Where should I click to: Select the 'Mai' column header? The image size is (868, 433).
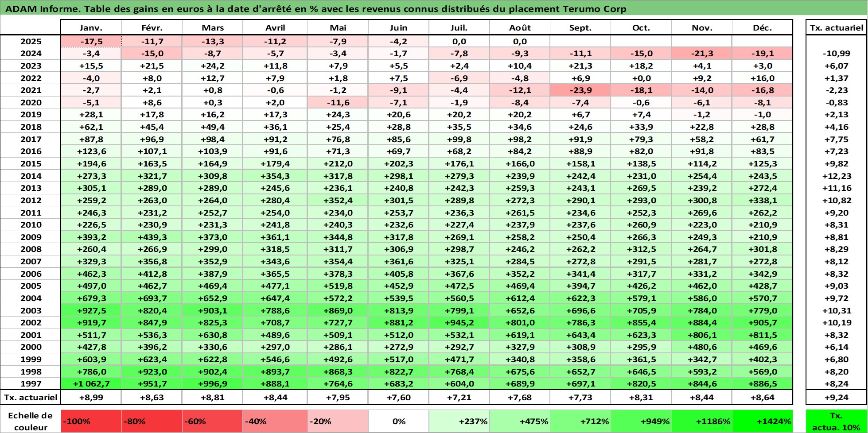click(x=338, y=27)
